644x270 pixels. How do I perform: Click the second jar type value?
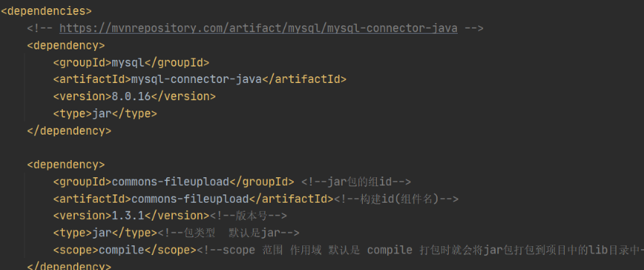coord(102,233)
